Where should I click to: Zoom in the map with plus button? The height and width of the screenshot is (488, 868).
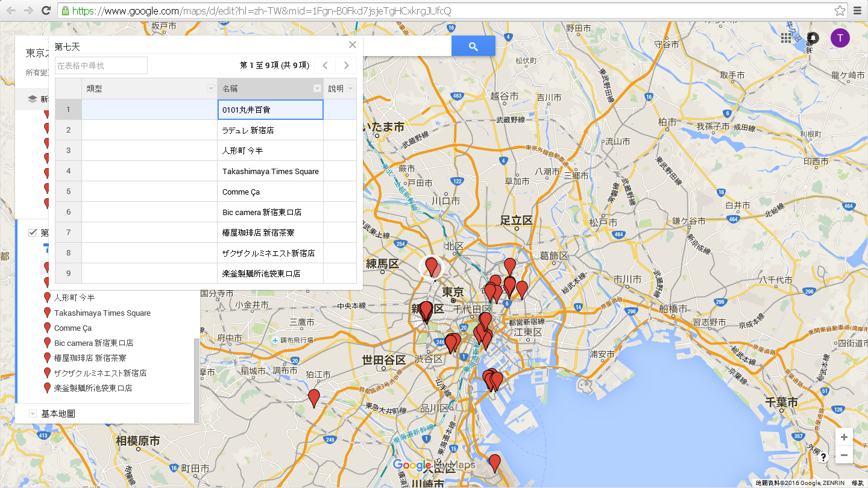(x=844, y=437)
